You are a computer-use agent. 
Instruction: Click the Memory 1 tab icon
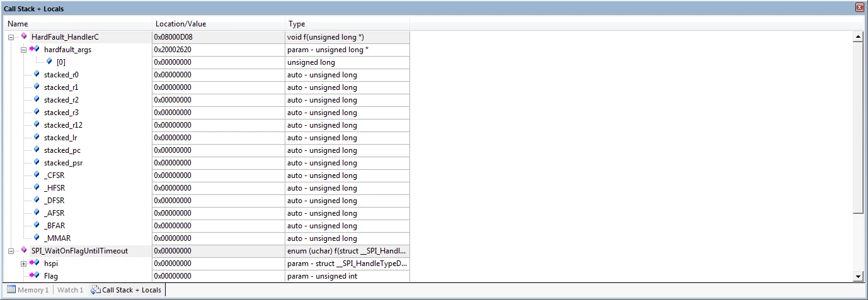(11, 290)
